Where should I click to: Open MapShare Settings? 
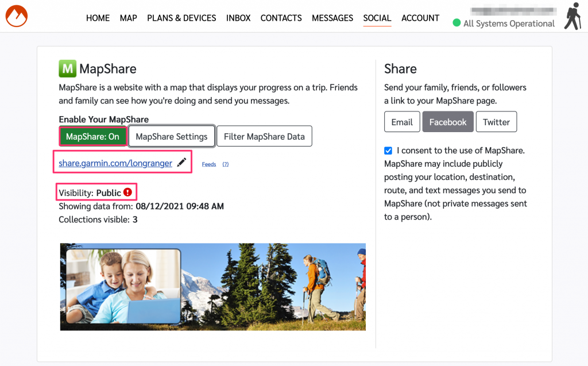coord(172,137)
